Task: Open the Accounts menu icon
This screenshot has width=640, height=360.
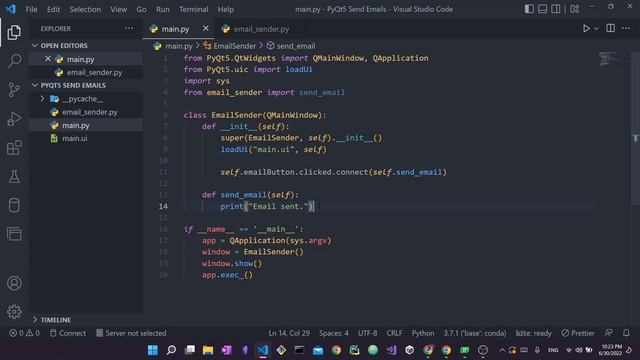Action: tap(14, 283)
